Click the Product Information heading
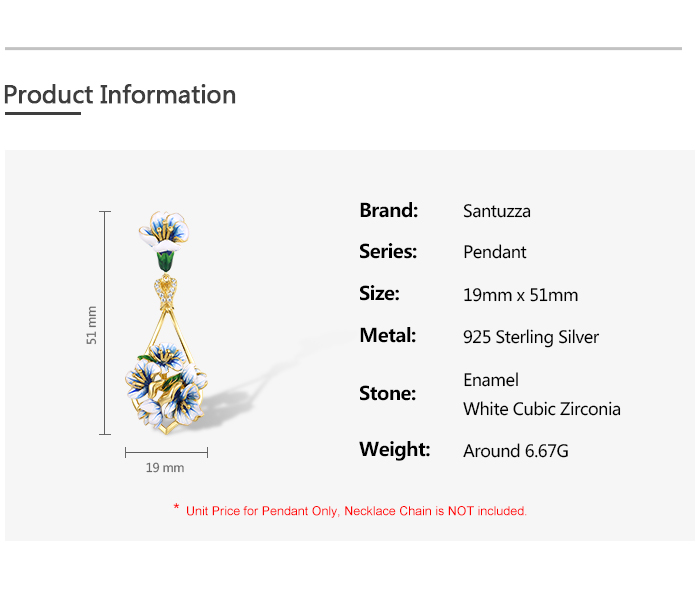 (x=120, y=95)
